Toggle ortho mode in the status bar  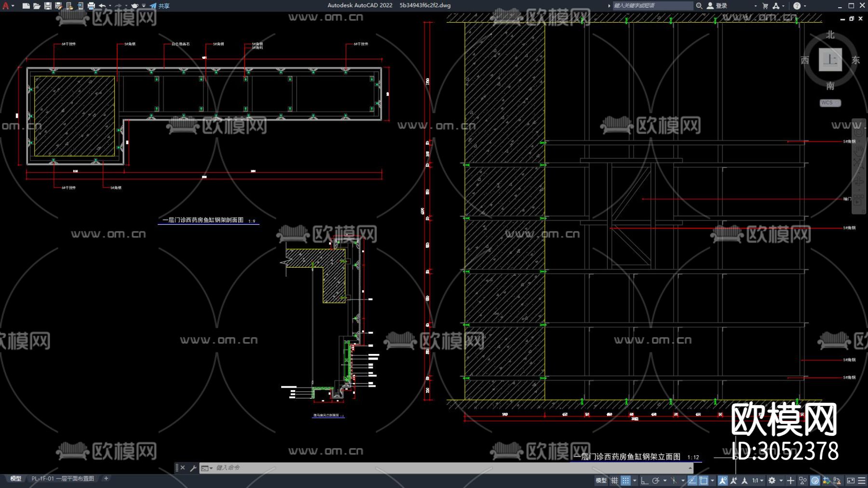[x=644, y=480]
